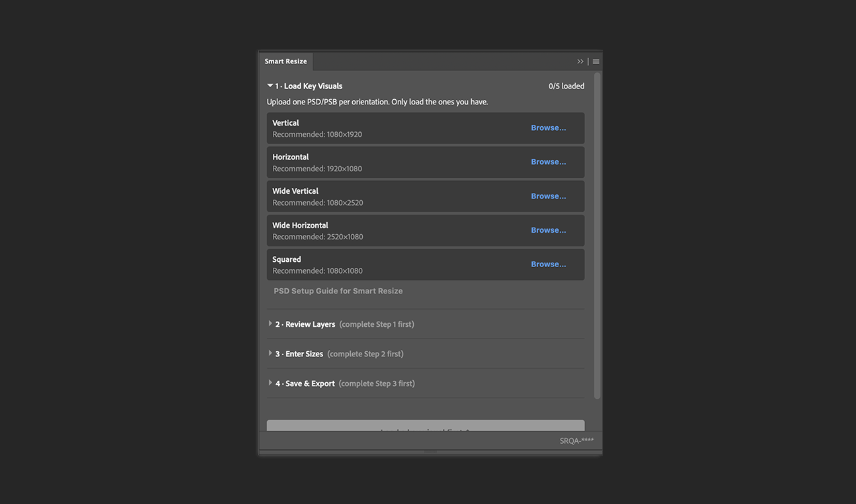Collapse the Load Key Visuals section
The image size is (856, 504).
click(x=270, y=86)
